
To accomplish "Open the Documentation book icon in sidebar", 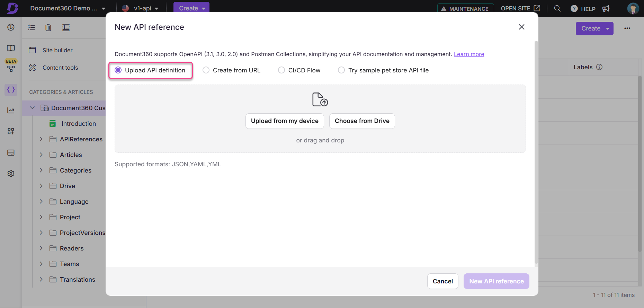I will coord(11,48).
